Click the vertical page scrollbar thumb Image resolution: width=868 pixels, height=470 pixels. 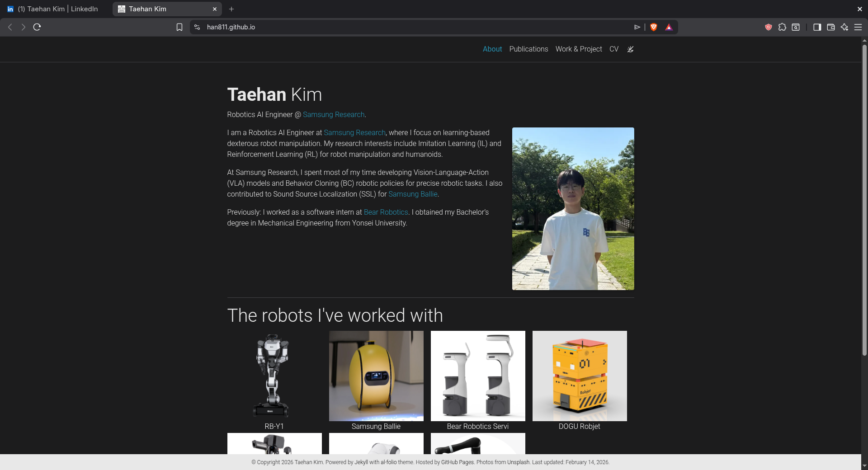(x=864, y=199)
